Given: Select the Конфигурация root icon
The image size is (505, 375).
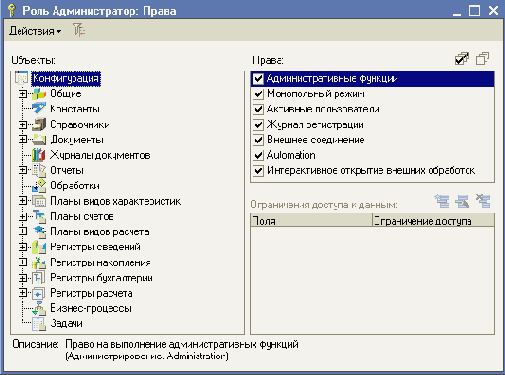Looking at the screenshot, I should click(21, 78).
